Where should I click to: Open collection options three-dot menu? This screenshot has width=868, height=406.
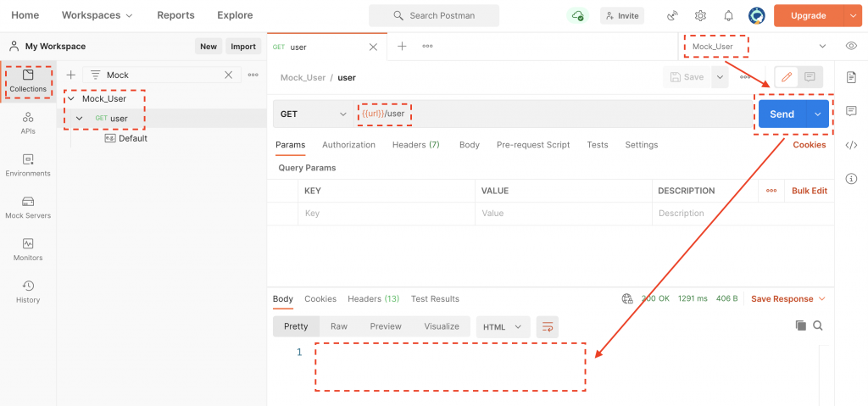click(253, 75)
